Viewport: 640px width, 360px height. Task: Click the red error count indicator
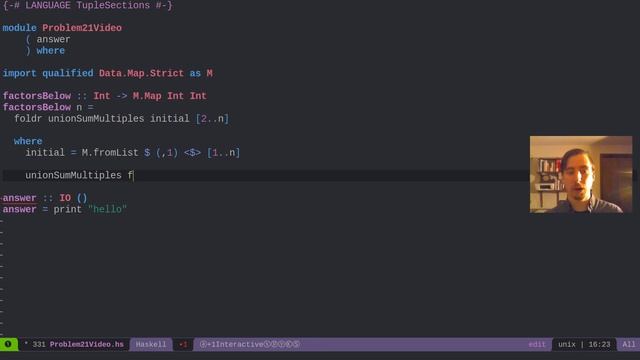(183, 344)
